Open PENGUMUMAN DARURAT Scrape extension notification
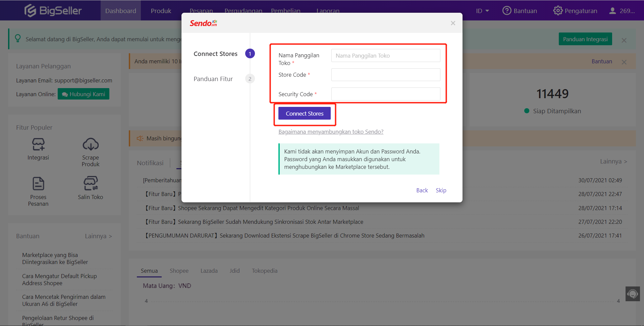 click(284, 236)
